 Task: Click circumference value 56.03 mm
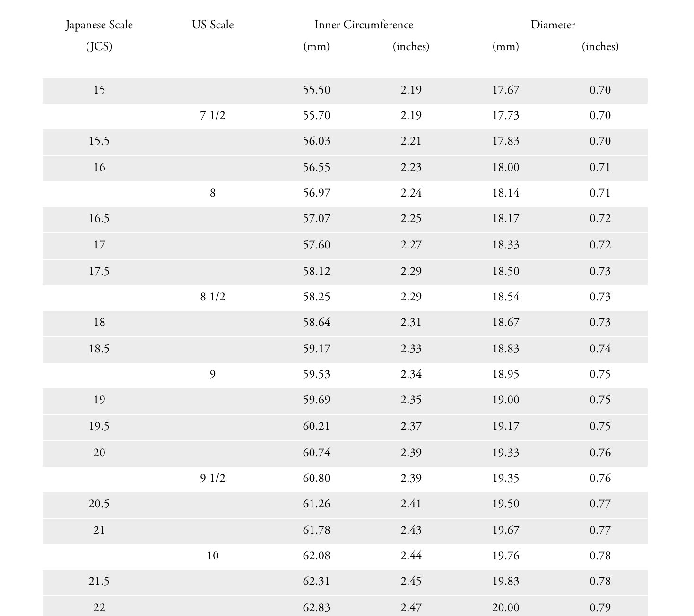tap(316, 141)
